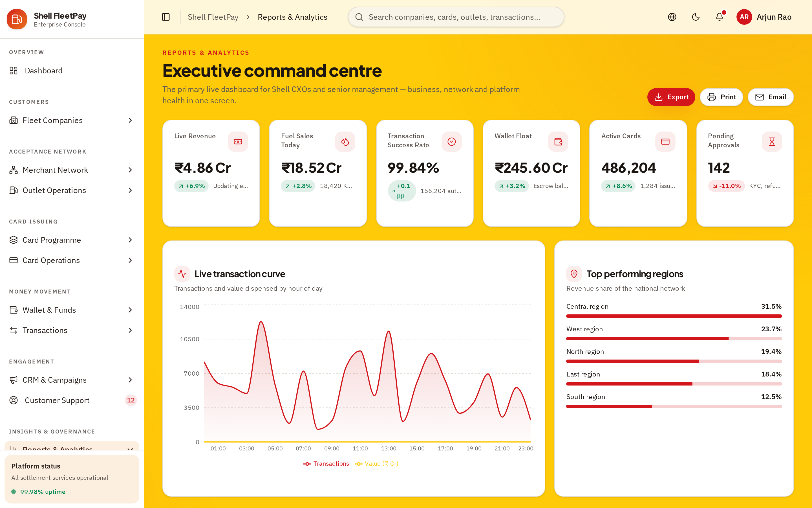Click the Live Revenue ₹4.86 Cr card
The width and height of the screenshot is (812, 508).
click(211, 173)
